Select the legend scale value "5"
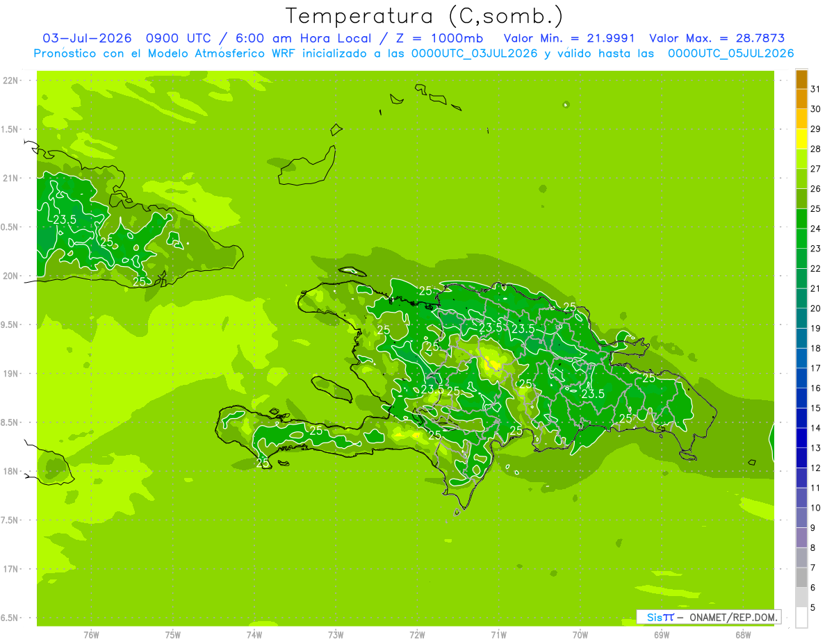The height and width of the screenshot is (644, 834). [x=813, y=608]
